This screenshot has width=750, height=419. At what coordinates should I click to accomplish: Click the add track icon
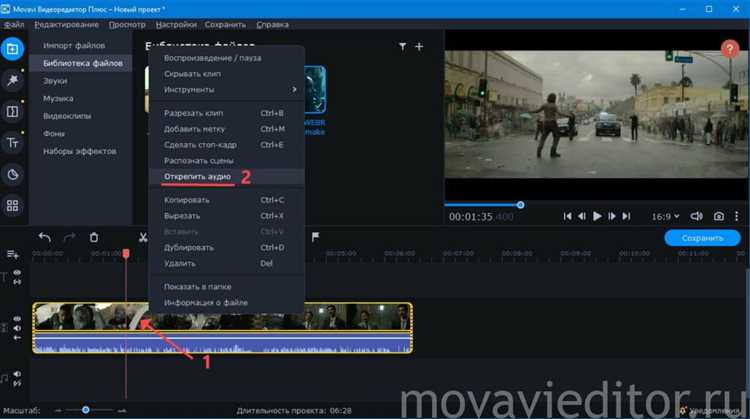(12, 254)
